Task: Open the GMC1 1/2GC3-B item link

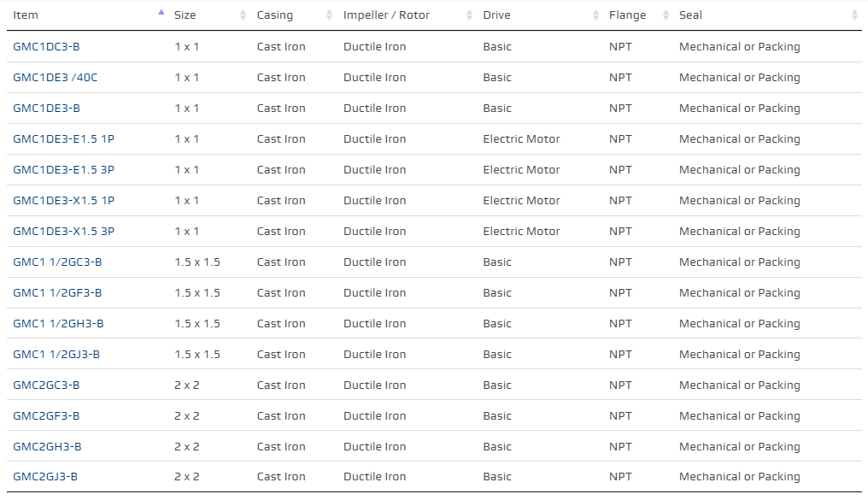Action: click(x=57, y=262)
